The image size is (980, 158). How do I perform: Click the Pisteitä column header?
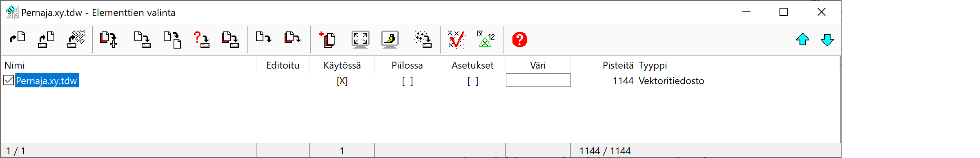[618, 65]
